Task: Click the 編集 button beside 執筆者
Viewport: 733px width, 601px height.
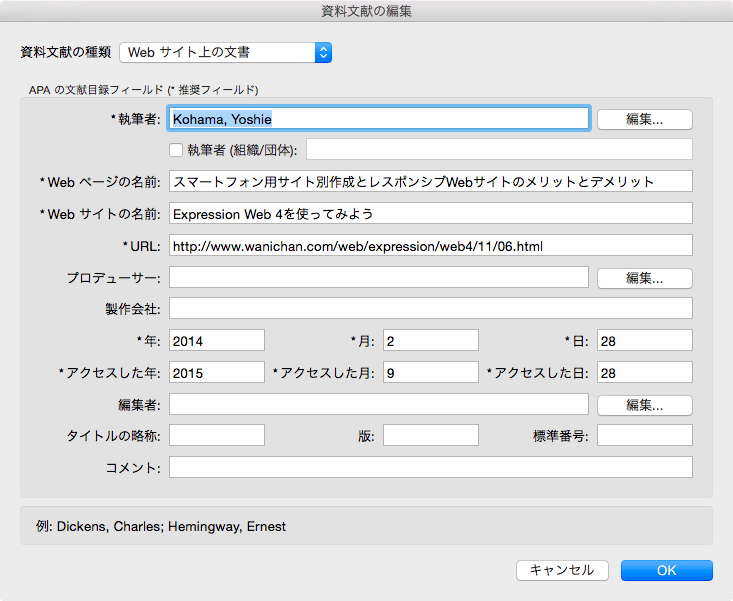Action: click(645, 119)
